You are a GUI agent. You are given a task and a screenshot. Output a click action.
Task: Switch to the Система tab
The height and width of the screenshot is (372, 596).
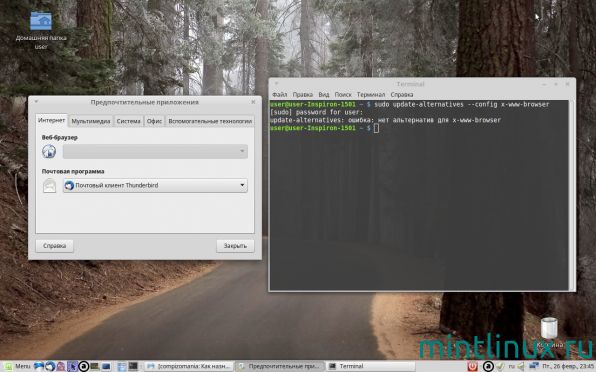point(128,121)
